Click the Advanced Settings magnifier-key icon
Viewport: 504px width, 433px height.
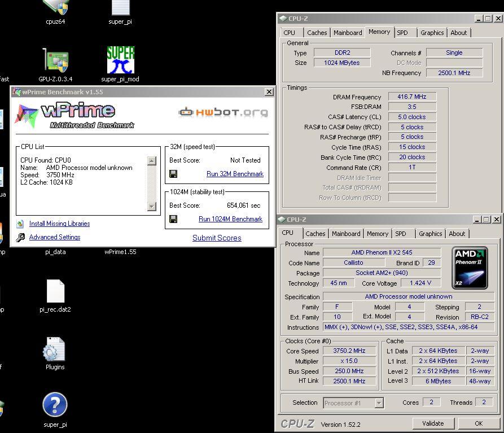[20, 237]
